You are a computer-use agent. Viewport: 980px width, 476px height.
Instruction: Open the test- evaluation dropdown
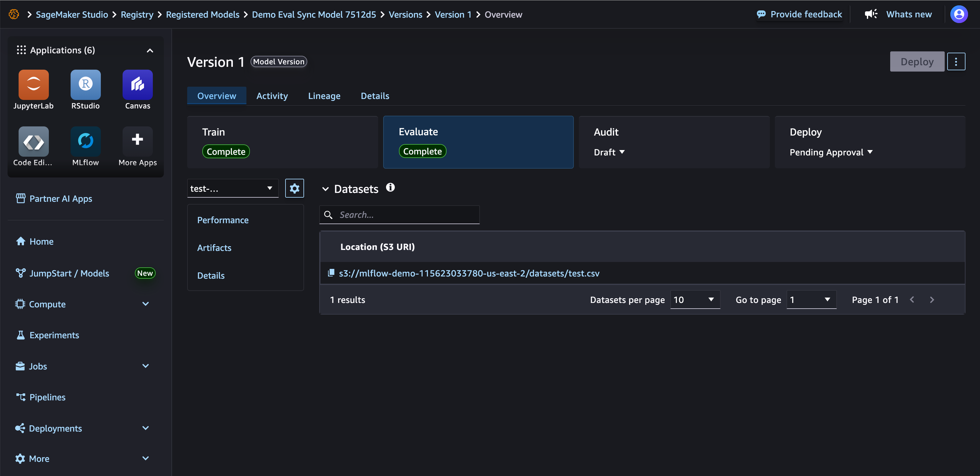tap(233, 188)
